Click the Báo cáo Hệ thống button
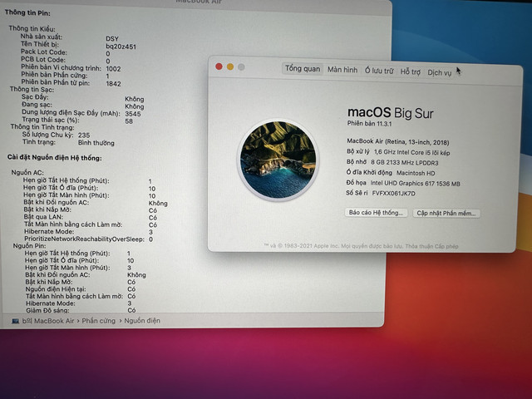This screenshot has height=399, width=532. (376, 213)
